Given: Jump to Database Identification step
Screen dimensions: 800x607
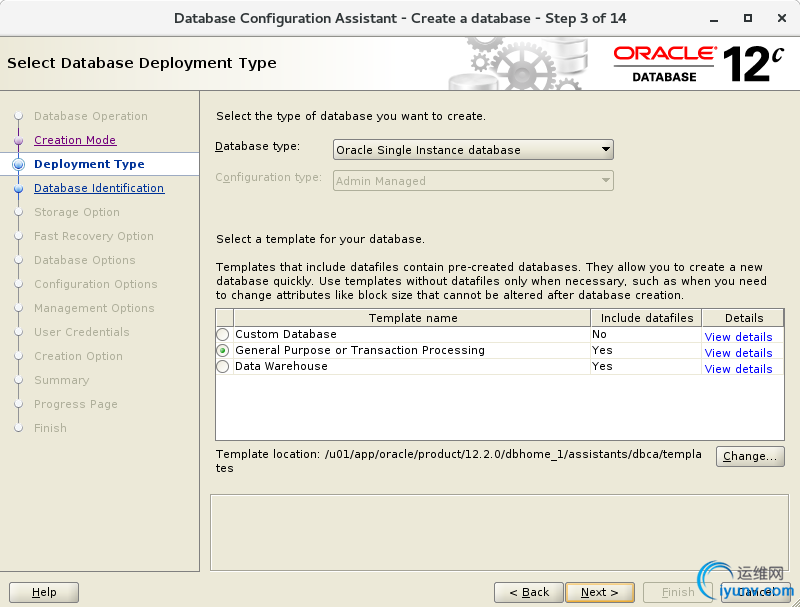Looking at the screenshot, I should pyautogui.click(x=99, y=188).
